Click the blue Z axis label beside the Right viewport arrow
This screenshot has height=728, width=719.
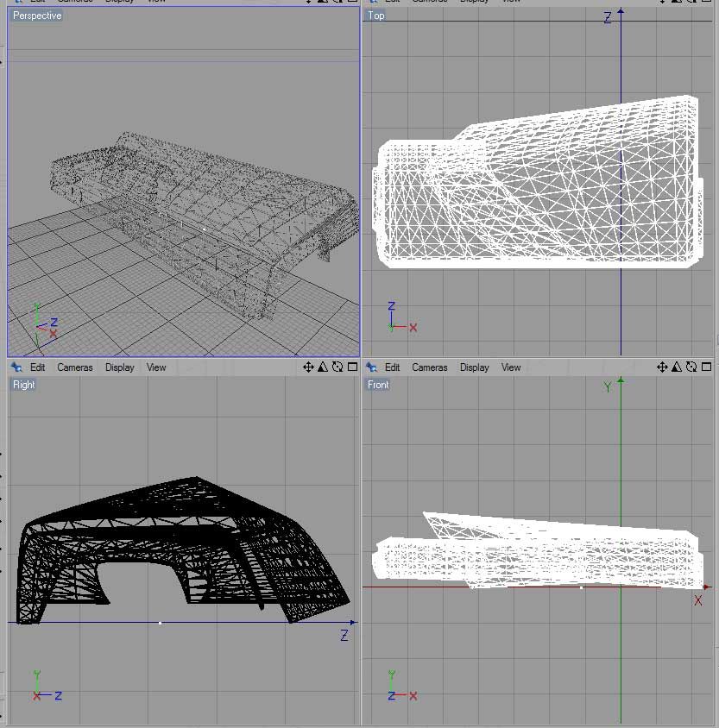[344, 636]
